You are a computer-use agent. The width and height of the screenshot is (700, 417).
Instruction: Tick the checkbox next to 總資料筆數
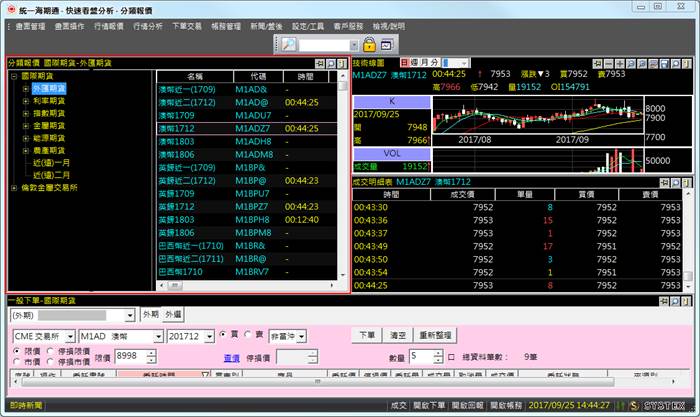tap(451, 357)
